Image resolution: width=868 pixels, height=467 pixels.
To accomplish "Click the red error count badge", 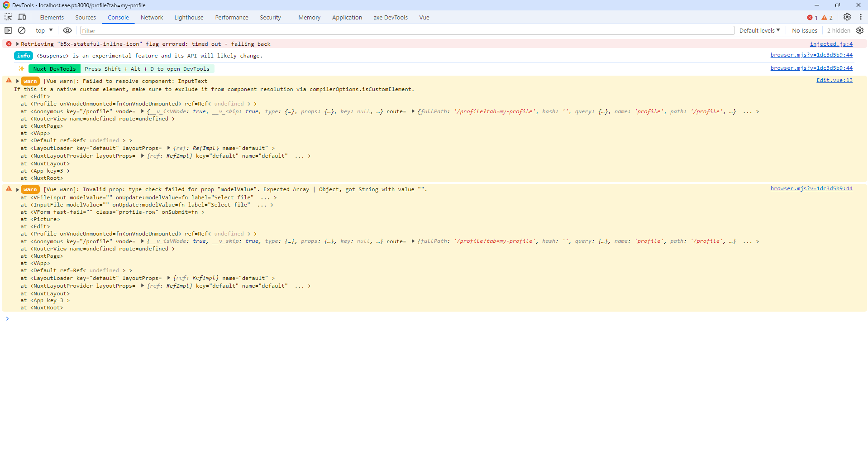I will point(812,18).
